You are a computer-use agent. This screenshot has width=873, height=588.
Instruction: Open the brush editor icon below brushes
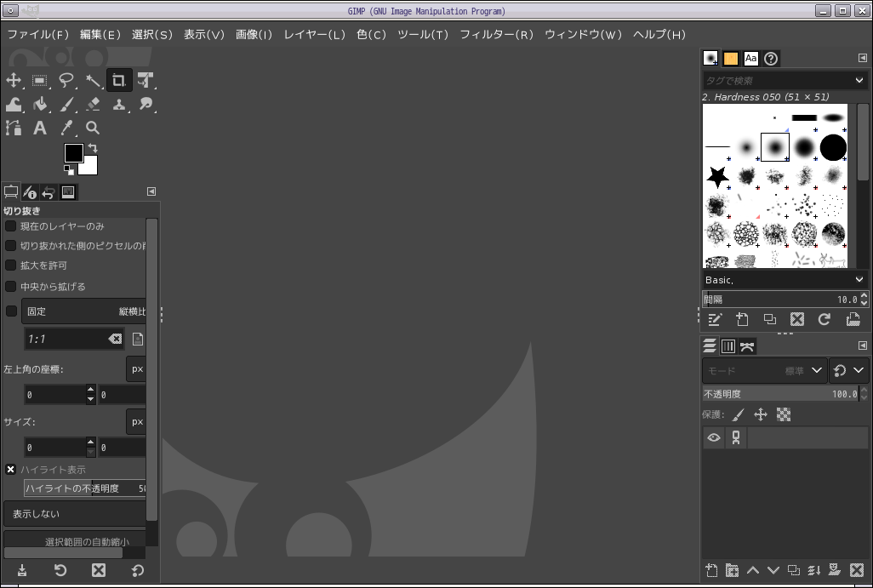(x=715, y=319)
